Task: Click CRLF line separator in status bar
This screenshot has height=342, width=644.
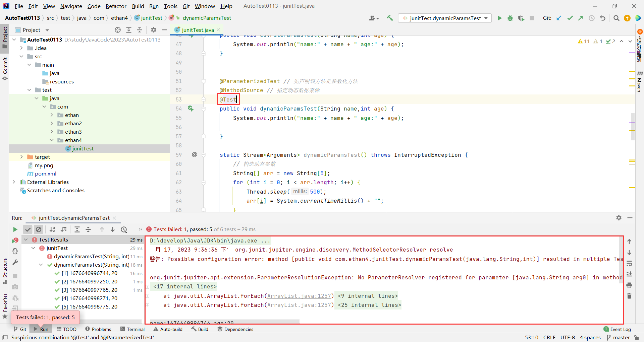Action: coord(549,338)
